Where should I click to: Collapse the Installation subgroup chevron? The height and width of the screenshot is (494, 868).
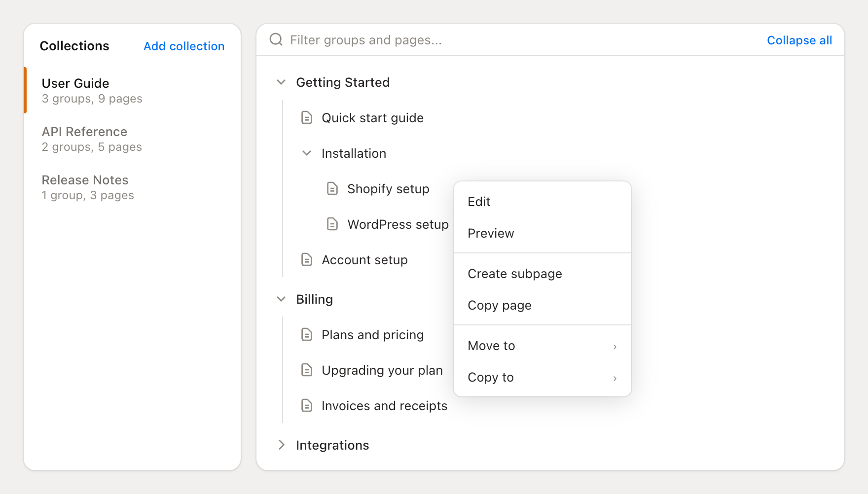[307, 153]
